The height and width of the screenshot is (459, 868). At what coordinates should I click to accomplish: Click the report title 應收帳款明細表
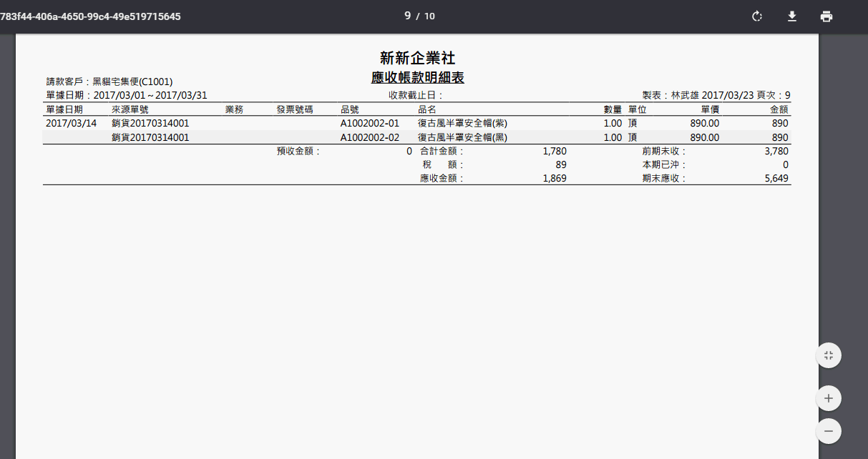pos(418,78)
